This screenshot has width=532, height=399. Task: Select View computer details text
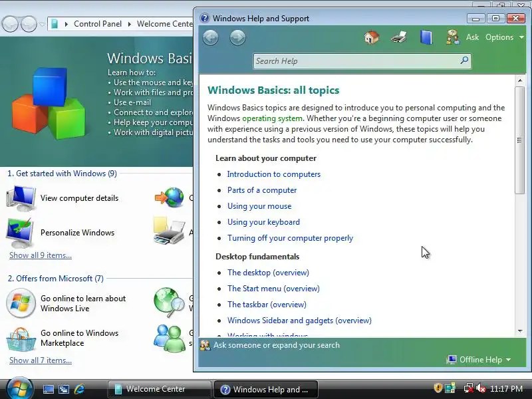[x=79, y=198]
